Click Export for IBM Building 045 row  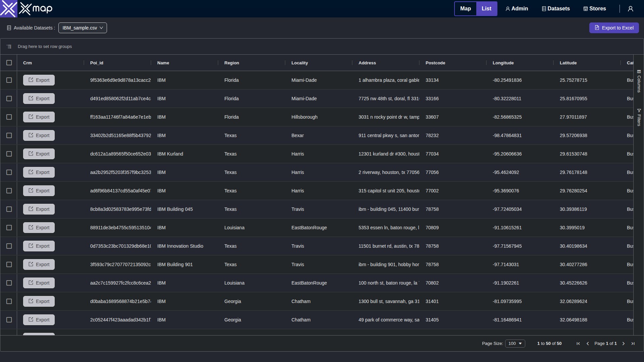tap(39, 209)
